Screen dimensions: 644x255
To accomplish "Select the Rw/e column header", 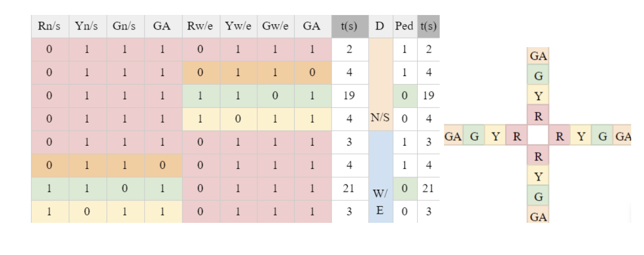I will (x=199, y=27).
